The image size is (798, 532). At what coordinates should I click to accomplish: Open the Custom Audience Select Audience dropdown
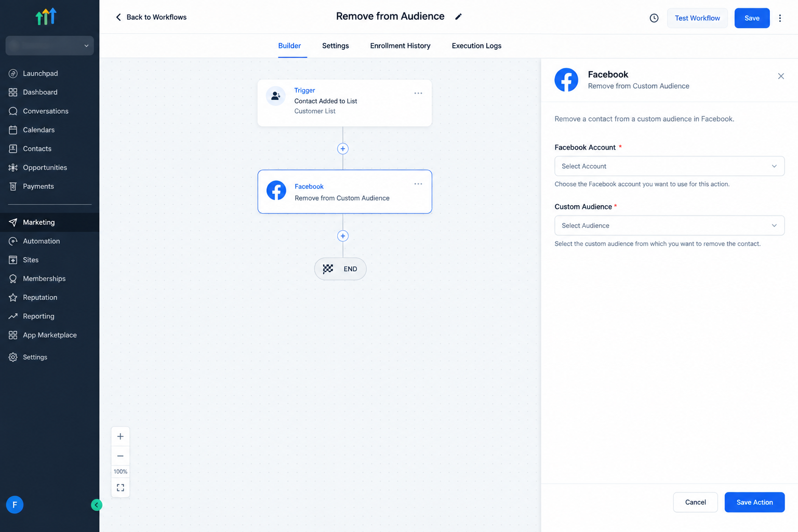[669, 225]
